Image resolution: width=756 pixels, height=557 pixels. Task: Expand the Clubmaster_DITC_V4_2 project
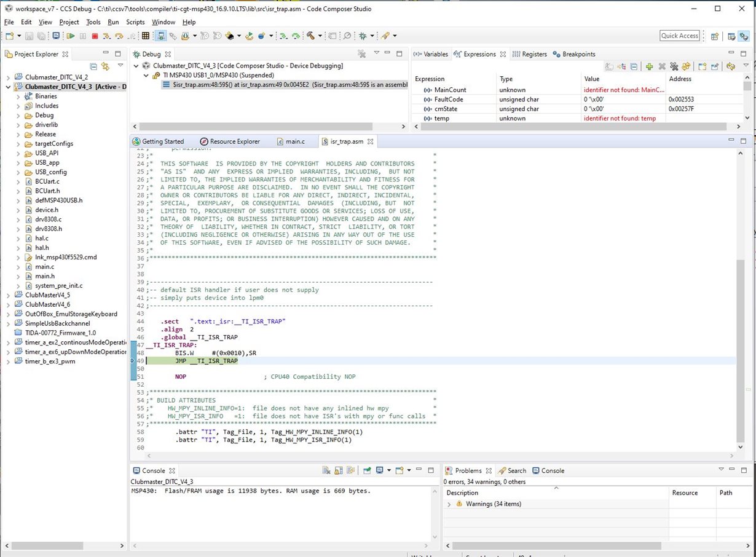[x=9, y=77]
